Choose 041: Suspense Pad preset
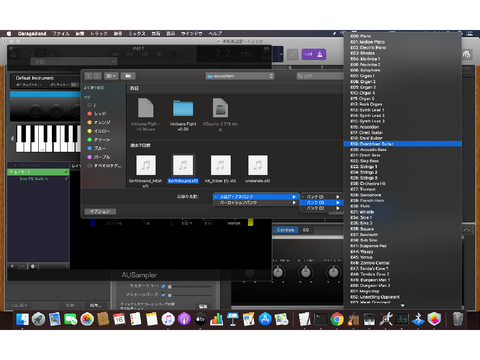 (403, 246)
